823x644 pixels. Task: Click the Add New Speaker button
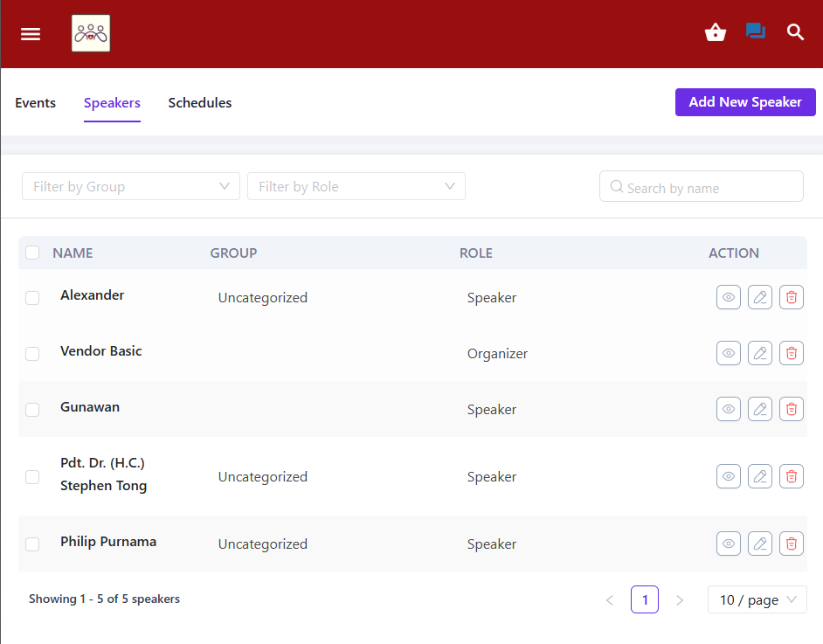[745, 102]
